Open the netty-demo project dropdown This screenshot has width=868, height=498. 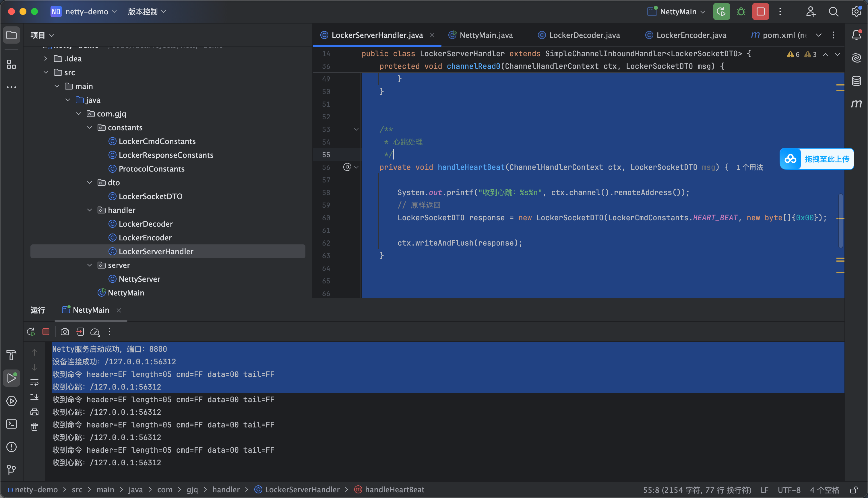tap(84, 12)
